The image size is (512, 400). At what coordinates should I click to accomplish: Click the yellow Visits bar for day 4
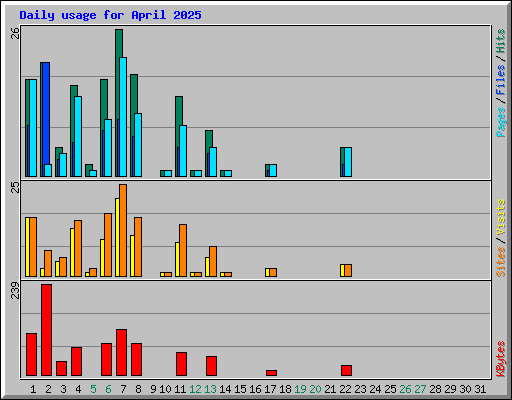pos(72,252)
